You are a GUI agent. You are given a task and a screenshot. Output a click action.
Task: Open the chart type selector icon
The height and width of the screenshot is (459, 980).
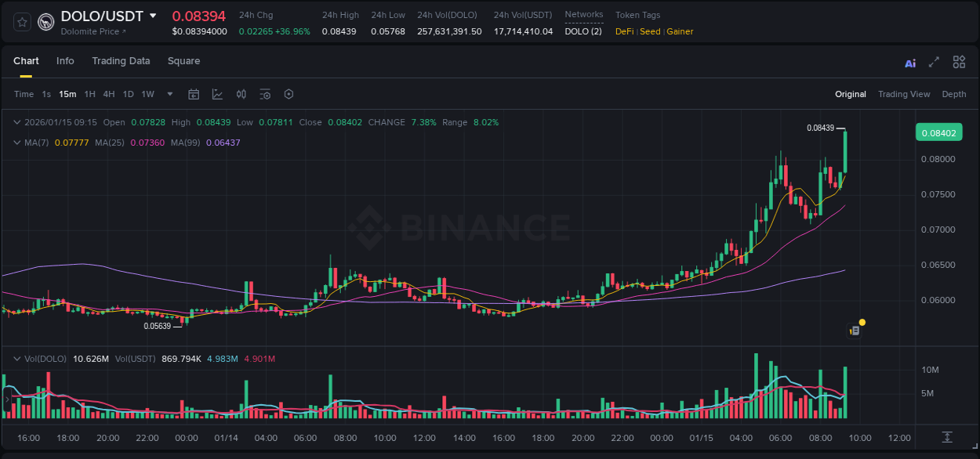click(218, 94)
